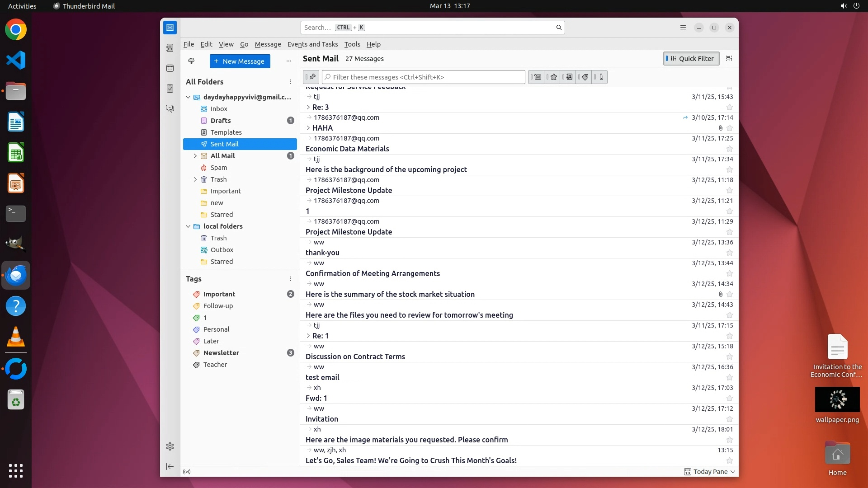Toggle the attachment quick filter
This screenshot has height=488, width=868.
(601, 77)
